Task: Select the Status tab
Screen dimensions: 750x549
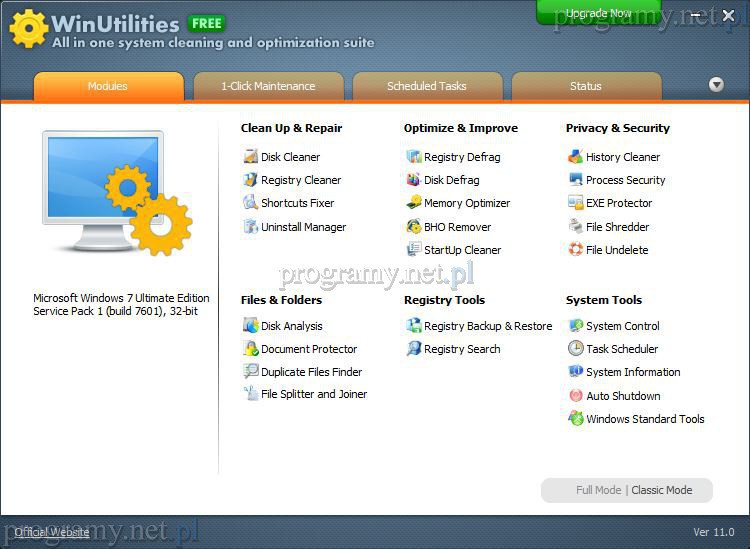Action: [x=586, y=87]
